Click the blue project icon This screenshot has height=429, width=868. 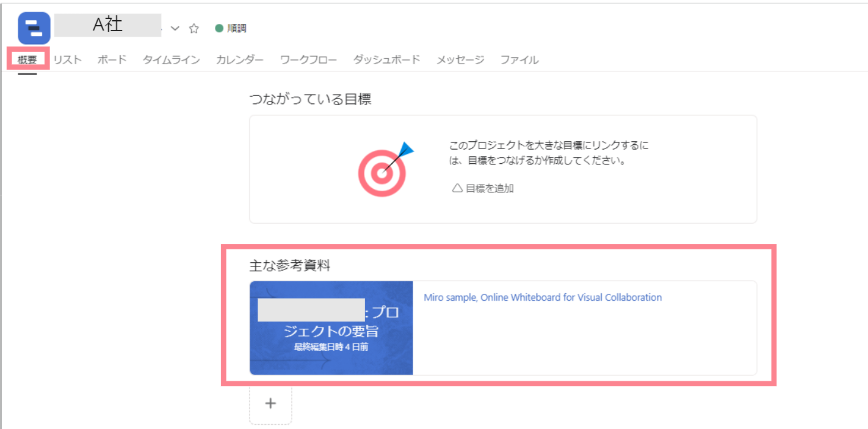point(34,28)
